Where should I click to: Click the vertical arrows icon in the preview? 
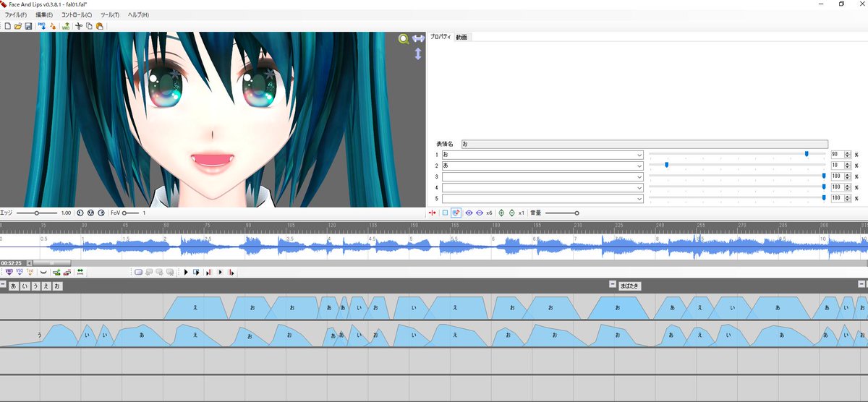tap(417, 54)
